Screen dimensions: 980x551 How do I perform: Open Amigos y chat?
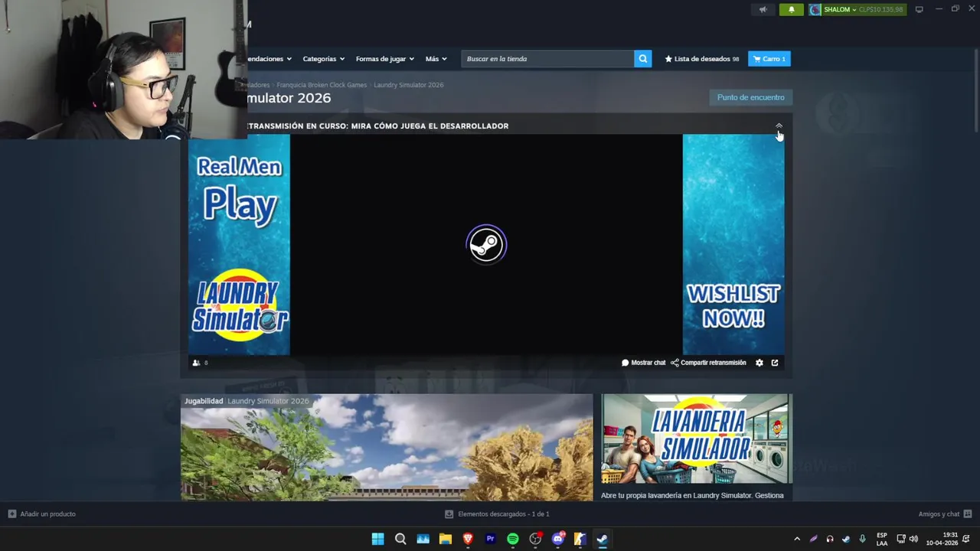[x=945, y=514]
